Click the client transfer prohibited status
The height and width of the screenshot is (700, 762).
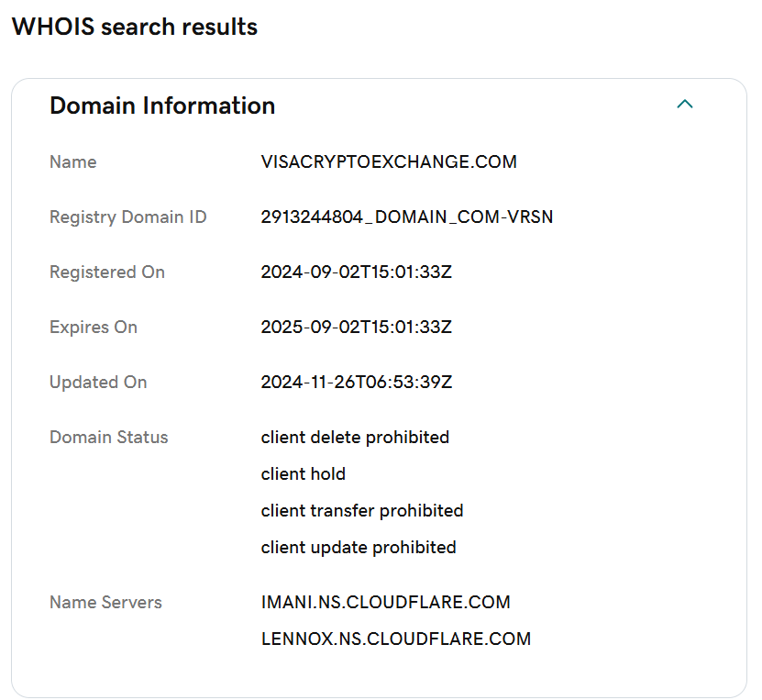pyautogui.click(x=362, y=510)
